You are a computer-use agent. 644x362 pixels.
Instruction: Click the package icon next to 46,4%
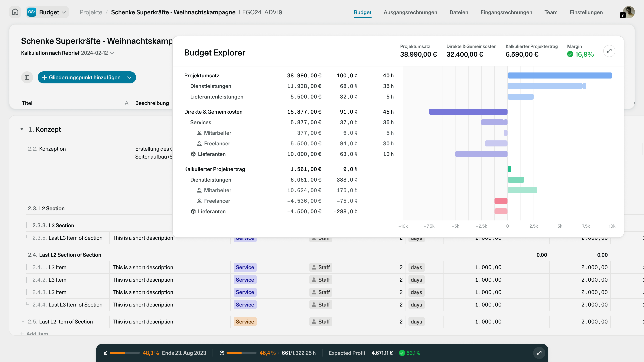click(x=222, y=353)
